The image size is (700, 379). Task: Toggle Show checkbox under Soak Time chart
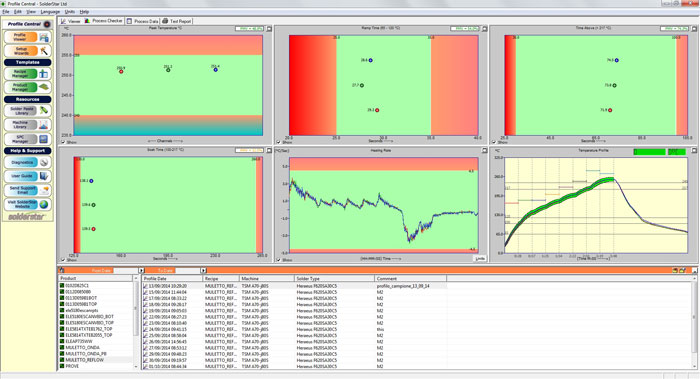63,259
